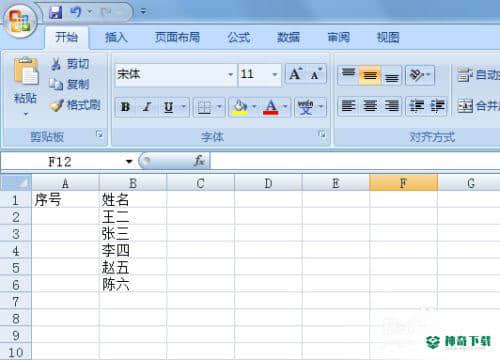The height and width of the screenshot is (360, 500).
Task: Apply the red font color swatch
Action: 271,107
